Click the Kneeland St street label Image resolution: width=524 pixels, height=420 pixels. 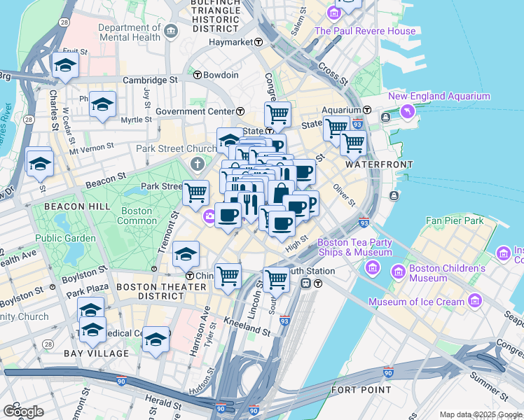point(247,326)
